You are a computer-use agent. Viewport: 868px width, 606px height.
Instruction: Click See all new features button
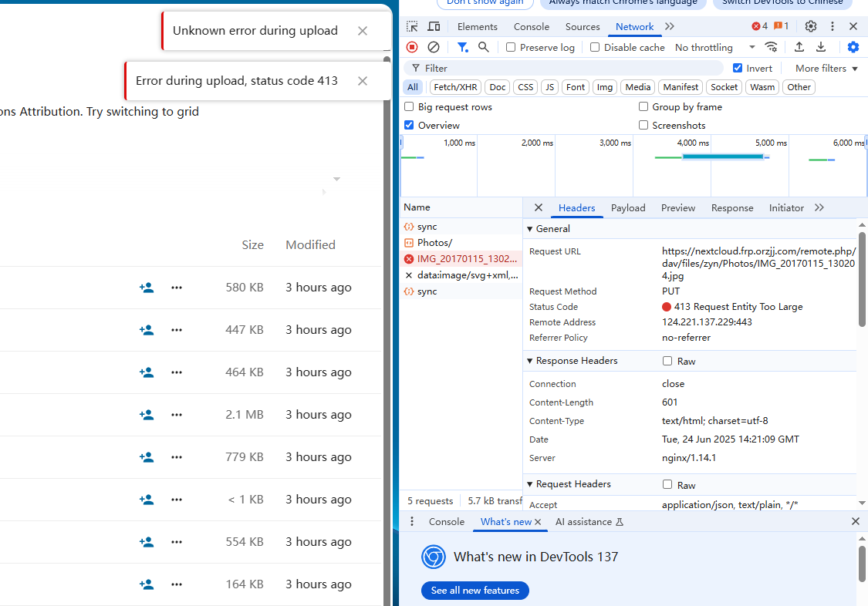pyautogui.click(x=475, y=591)
